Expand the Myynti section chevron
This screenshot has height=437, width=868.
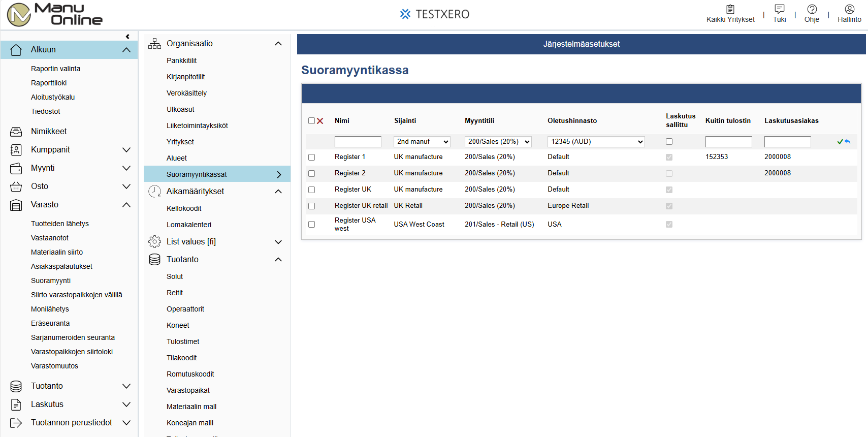click(126, 168)
